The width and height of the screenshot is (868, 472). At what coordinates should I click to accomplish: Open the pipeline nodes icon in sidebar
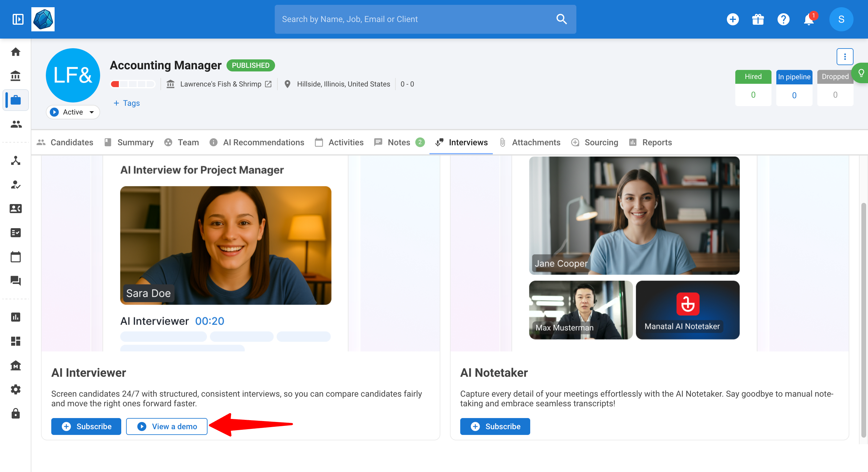(x=15, y=161)
